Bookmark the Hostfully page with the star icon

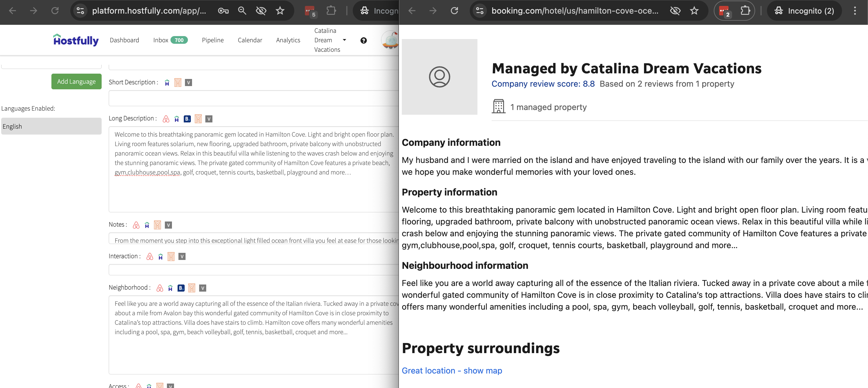280,11
